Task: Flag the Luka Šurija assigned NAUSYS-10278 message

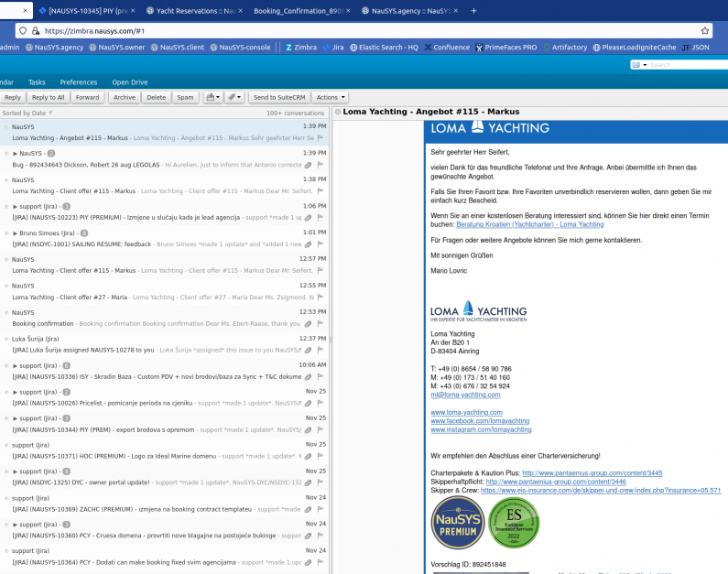Action: point(321,350)
